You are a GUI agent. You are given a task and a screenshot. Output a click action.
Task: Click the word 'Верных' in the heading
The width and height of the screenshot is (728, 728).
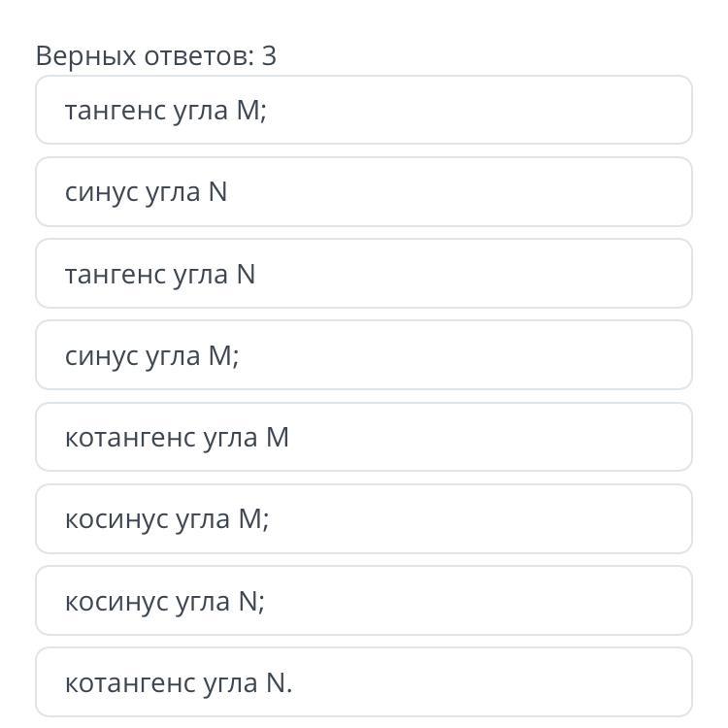click(85, 56)
